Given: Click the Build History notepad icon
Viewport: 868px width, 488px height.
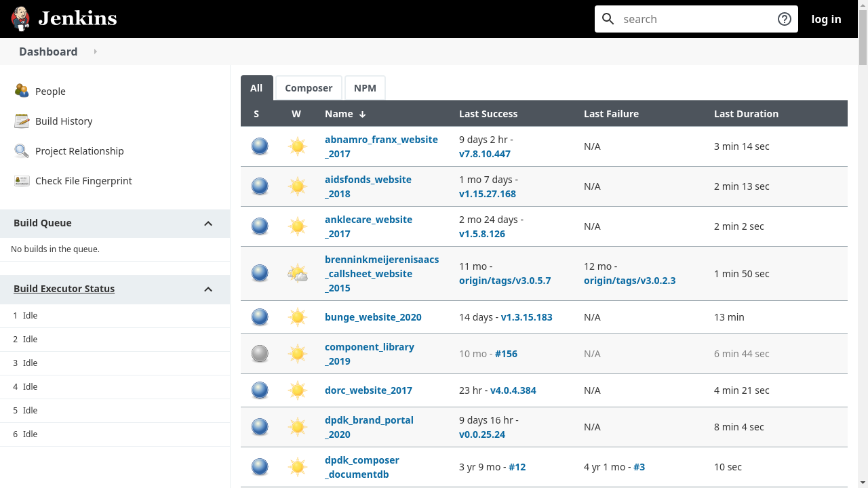Looking at the screenshot, I should tap(22, 121).
